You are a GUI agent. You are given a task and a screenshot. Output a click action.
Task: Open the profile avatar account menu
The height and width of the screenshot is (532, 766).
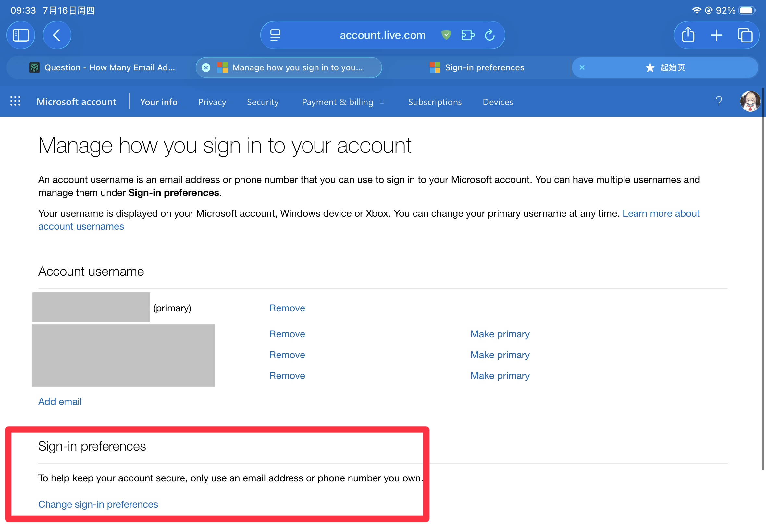tap(750, 101)
